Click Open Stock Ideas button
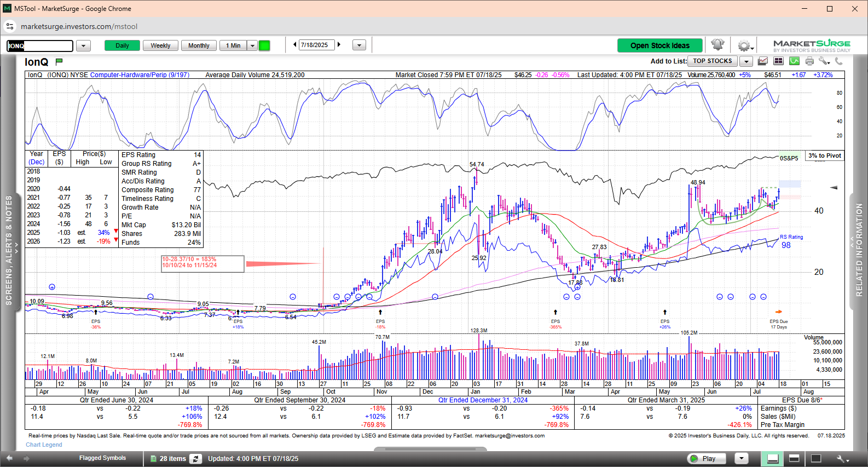The height and width of the screenshot is (467, 868). 660,45
